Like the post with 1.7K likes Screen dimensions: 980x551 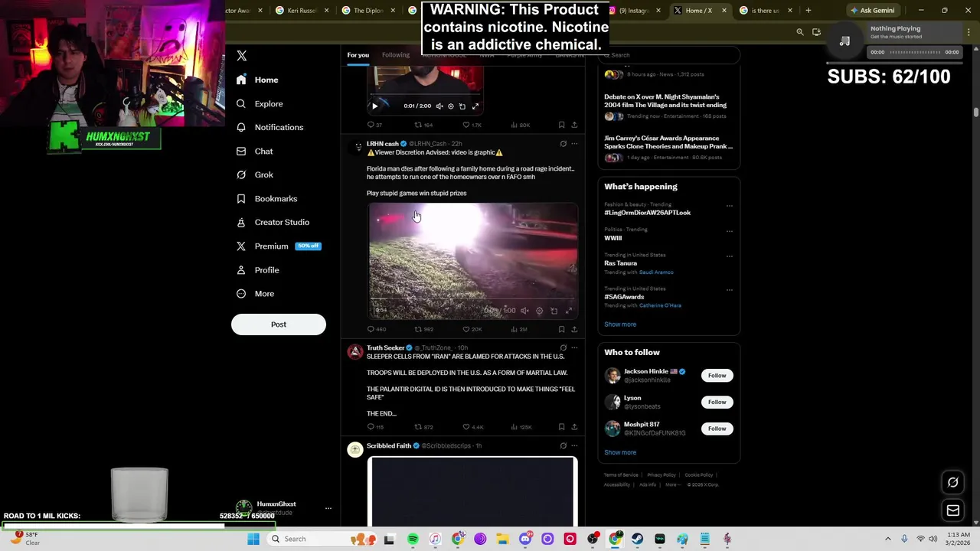[472, 125]
